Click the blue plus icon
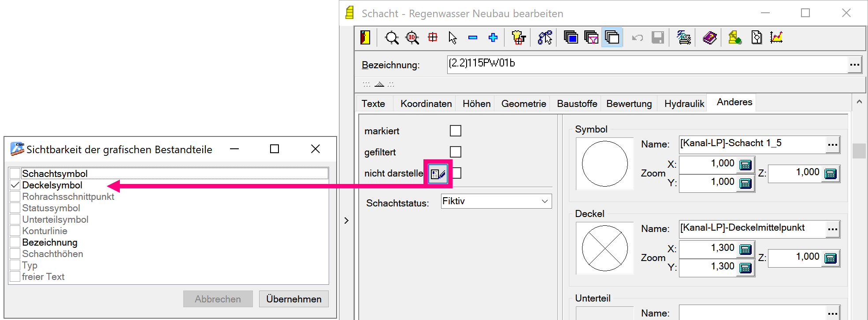The height and width of the screenshot is (320, 868). tap(493, 38)
